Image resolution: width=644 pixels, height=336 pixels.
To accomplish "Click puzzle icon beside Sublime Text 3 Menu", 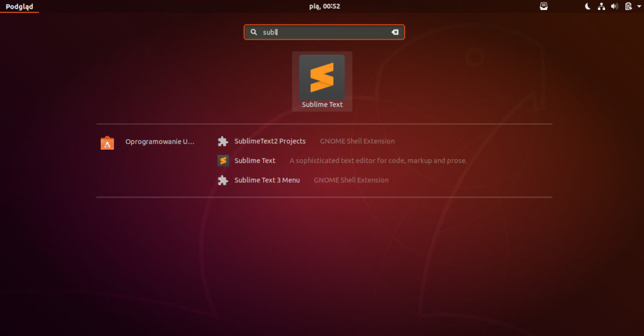I will 223,181.
